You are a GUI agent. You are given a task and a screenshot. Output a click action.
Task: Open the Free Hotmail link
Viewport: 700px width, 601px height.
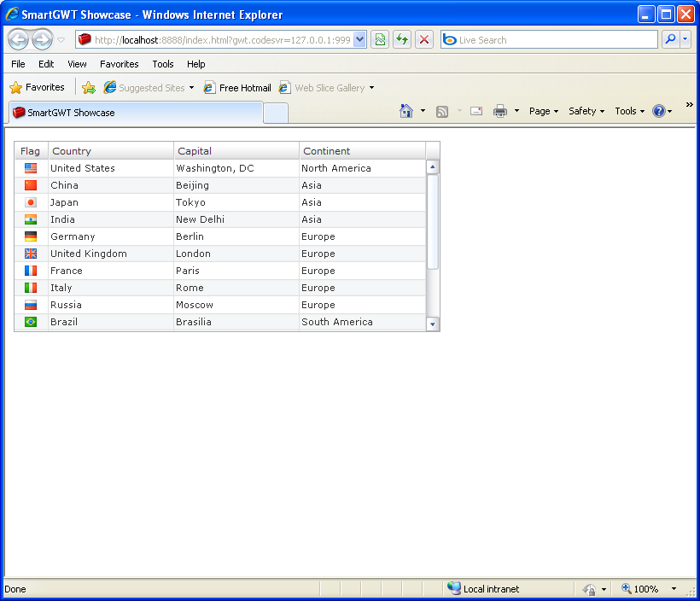click(237, 88)
